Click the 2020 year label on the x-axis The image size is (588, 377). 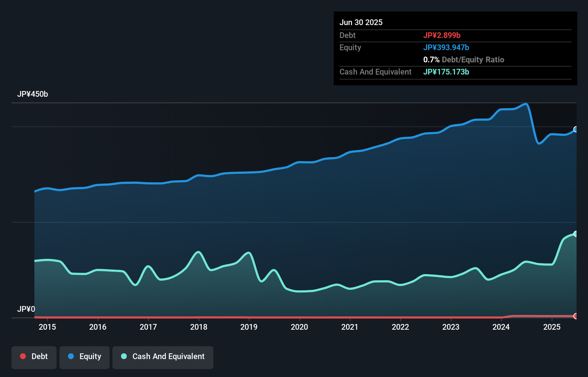(300, 327)
